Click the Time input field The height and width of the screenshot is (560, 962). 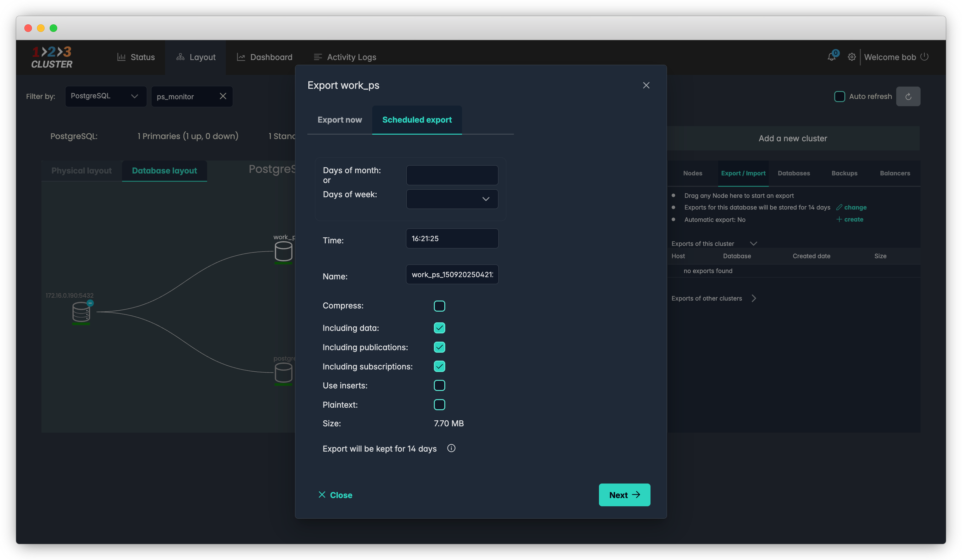tap(452, 238)
